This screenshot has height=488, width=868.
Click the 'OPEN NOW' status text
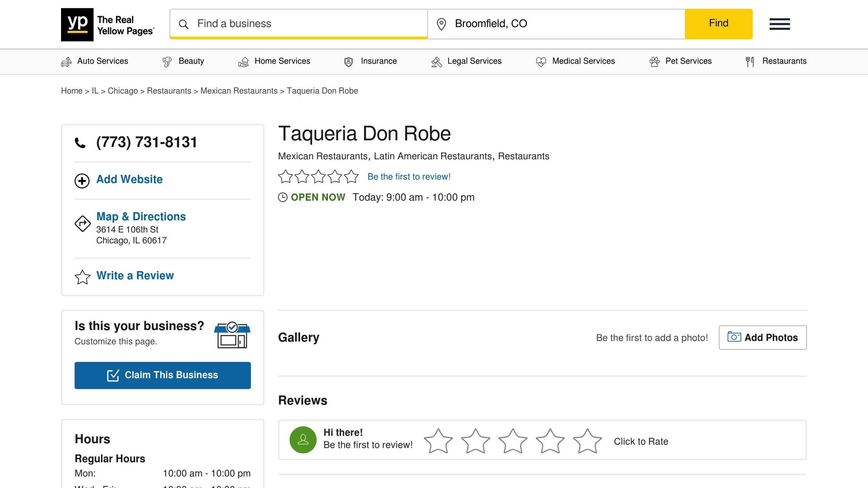318,197
